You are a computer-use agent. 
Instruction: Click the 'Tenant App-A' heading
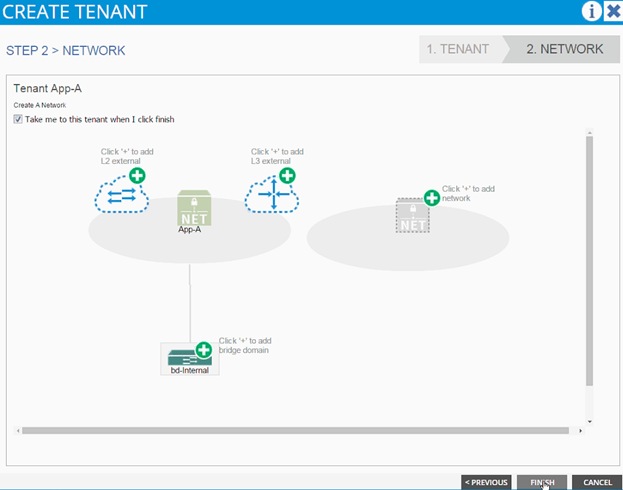[x=48, y=89]
